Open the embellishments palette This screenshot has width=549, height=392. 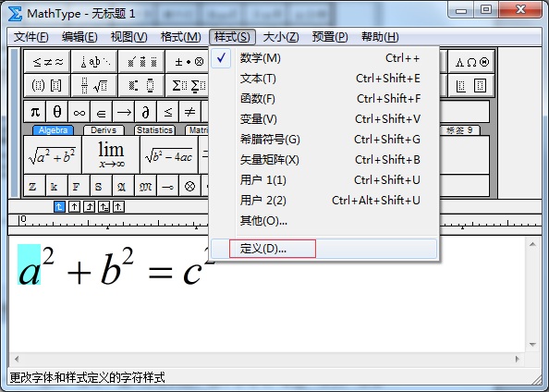[141, 62]
